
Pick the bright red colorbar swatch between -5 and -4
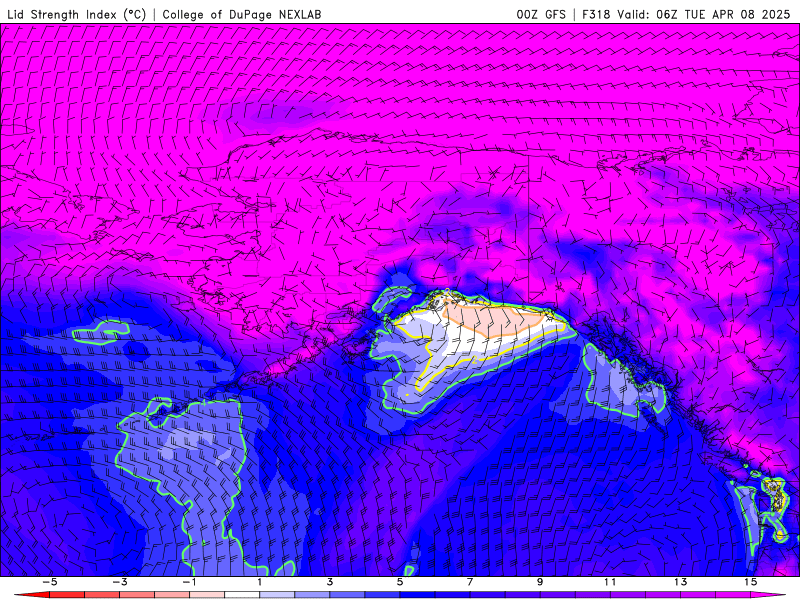[67, 595]
